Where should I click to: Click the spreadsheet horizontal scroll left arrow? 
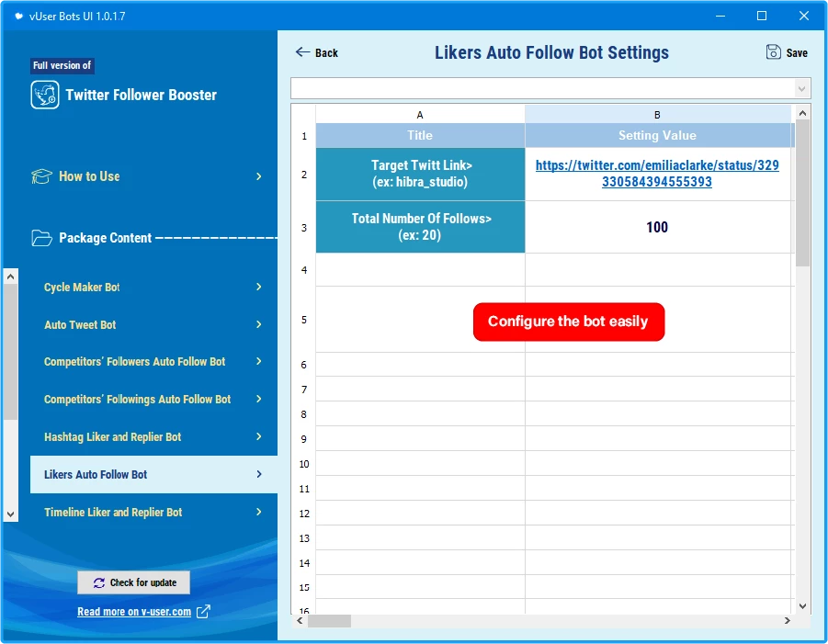coord(300,620)
